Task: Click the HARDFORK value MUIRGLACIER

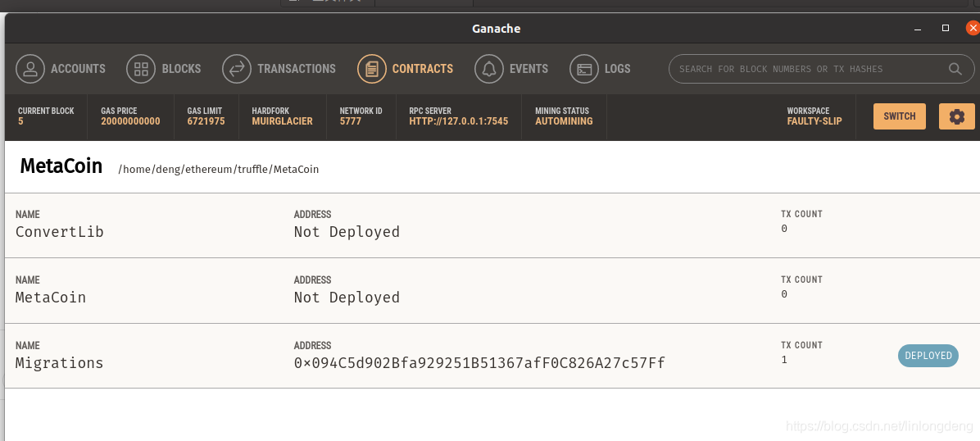Action: pyautogui.click(x=283, y=121)
